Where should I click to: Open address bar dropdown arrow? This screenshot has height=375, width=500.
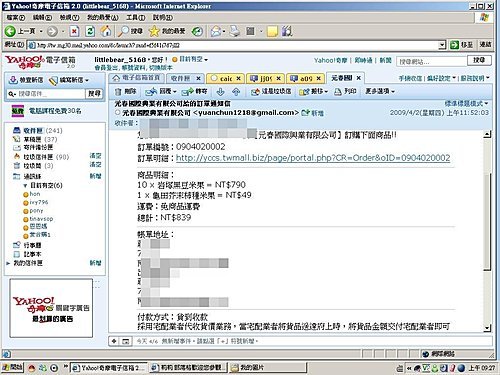tap(442, 45)
